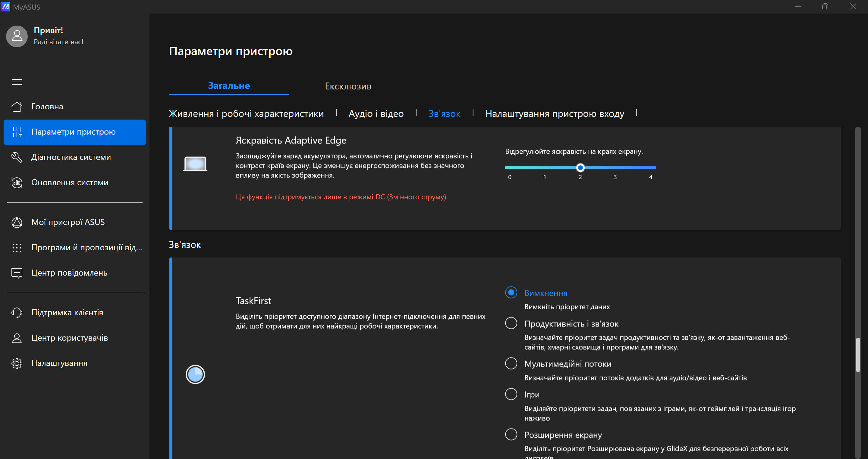Open Аудіо і відео section tab
Viewport: 868px width, 459px height.
coord(376,114)
